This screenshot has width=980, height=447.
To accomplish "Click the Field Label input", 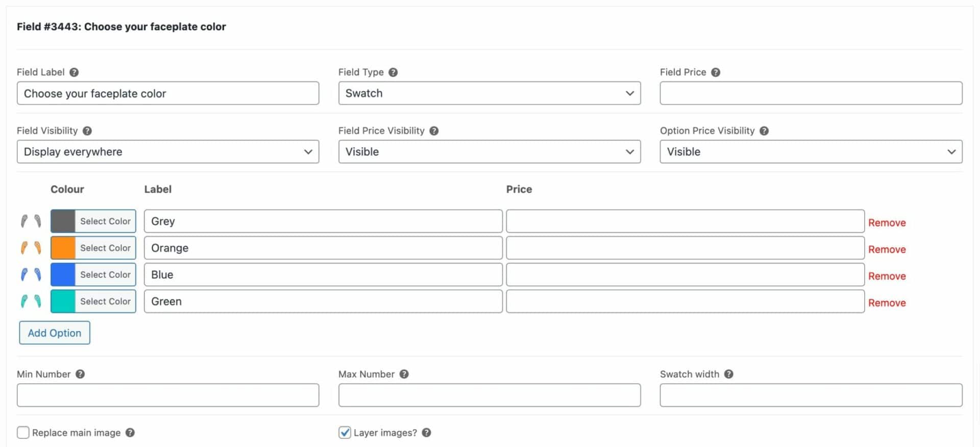I will tap(168, 93).
